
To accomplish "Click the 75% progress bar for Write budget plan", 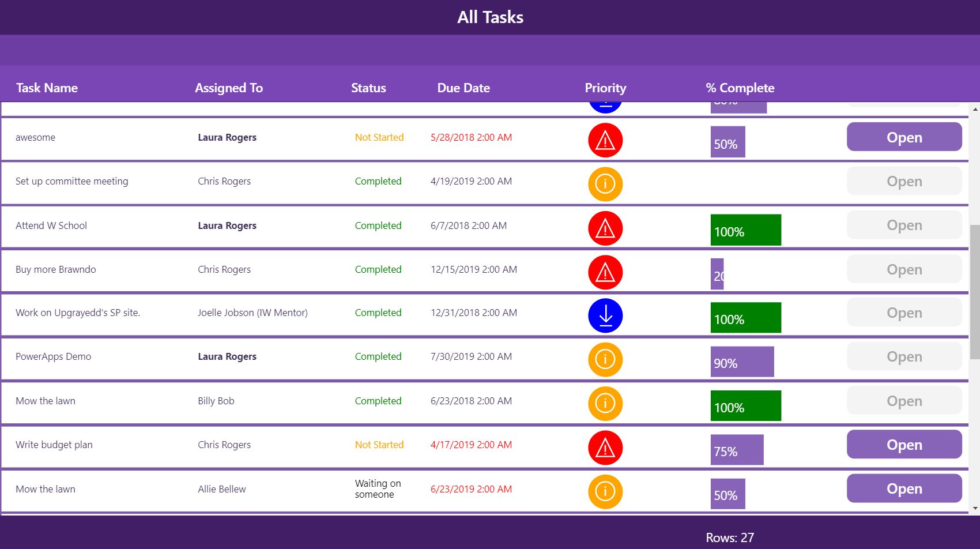I will (x=736, y=449).
